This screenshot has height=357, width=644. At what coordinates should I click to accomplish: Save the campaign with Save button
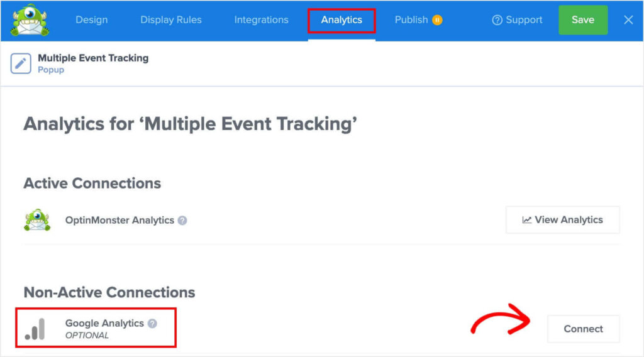tap(583, 20)
